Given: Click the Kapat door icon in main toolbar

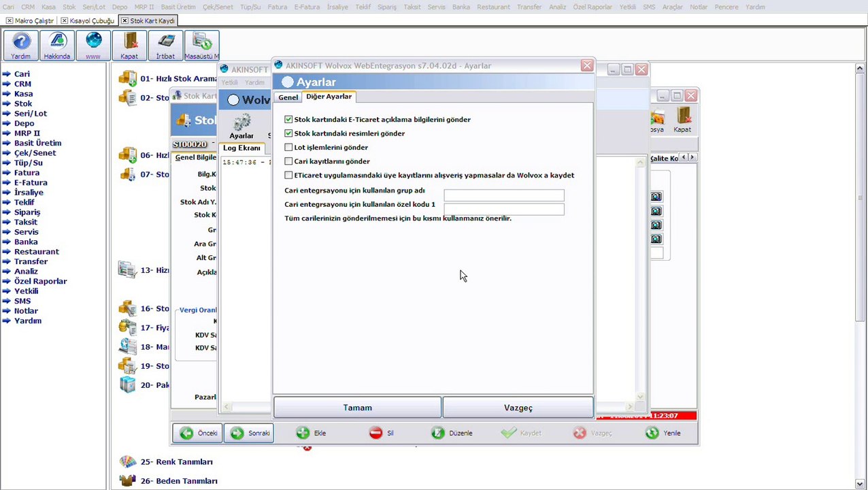Looking at the screenshot, I should [129, 46].
